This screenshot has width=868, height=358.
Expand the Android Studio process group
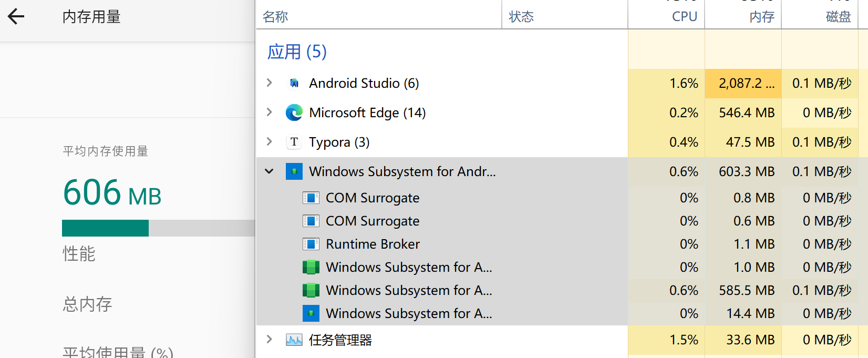tap(270, 83)
